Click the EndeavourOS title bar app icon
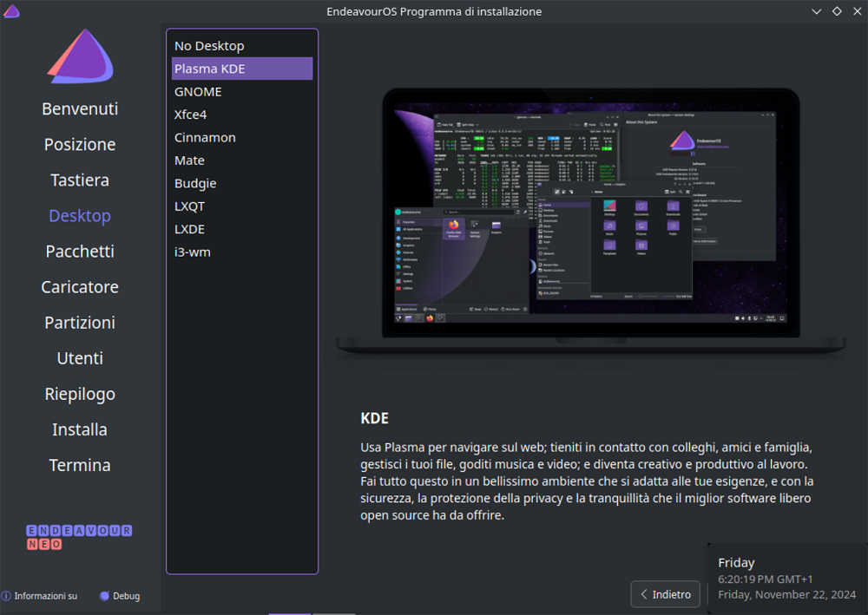 pyautogui.click(x=11, y=11)
